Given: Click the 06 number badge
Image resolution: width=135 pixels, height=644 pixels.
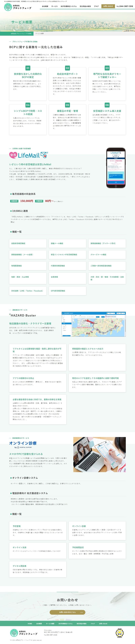Looking at the screenshot, I should click(107, 105).
